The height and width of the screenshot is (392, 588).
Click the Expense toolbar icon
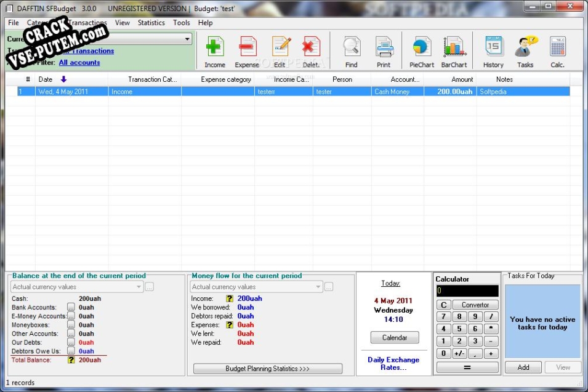tap(247, 51)
